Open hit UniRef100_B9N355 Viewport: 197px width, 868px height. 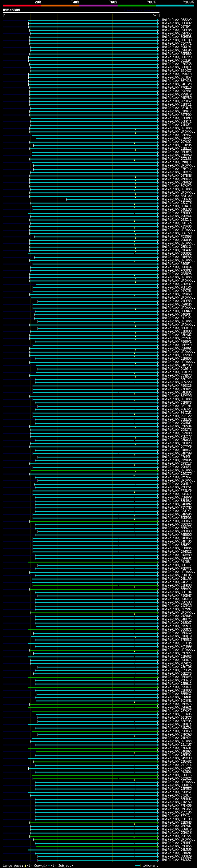point(177,33)
